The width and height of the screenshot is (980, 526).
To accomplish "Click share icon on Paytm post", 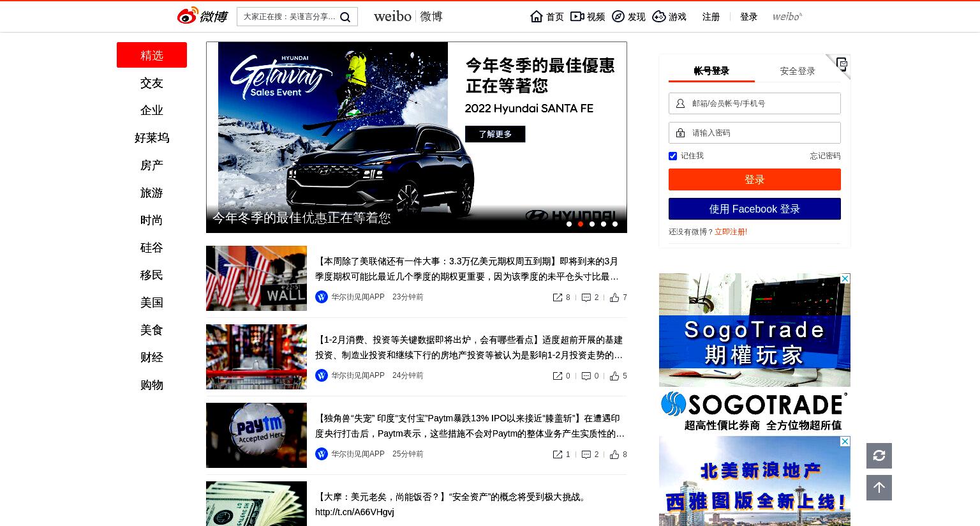I will pos(558,455).
